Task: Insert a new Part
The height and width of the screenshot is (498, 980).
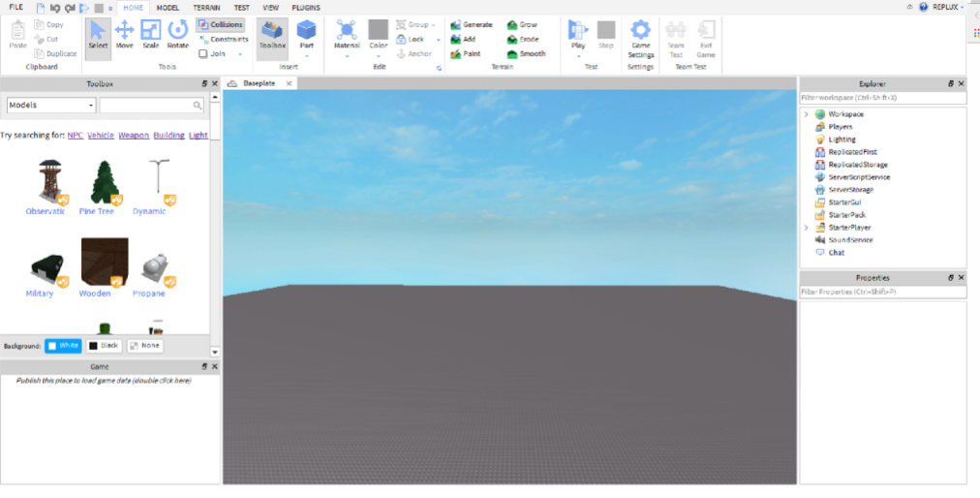Action: pyautogui.click(x=306, y=30)
